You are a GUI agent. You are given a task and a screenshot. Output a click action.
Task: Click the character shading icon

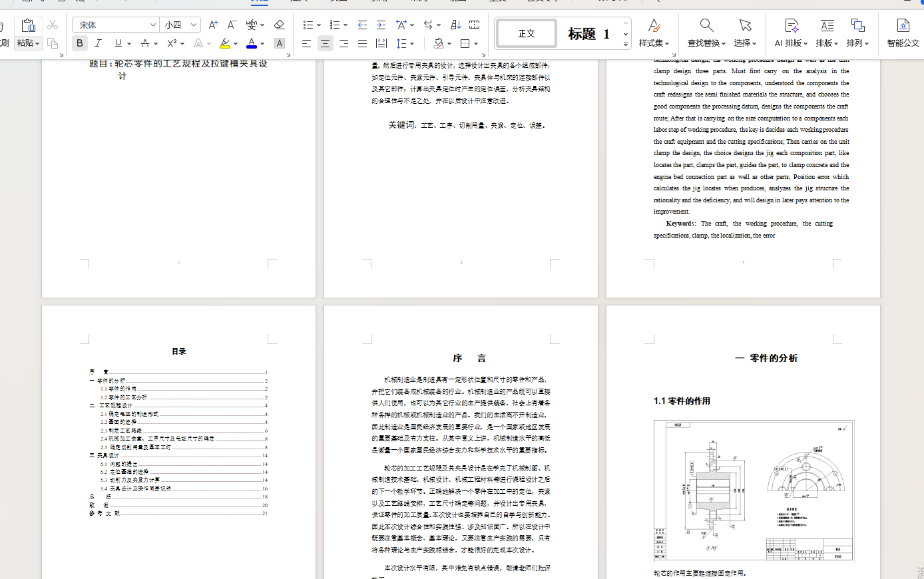click(280, 43)
